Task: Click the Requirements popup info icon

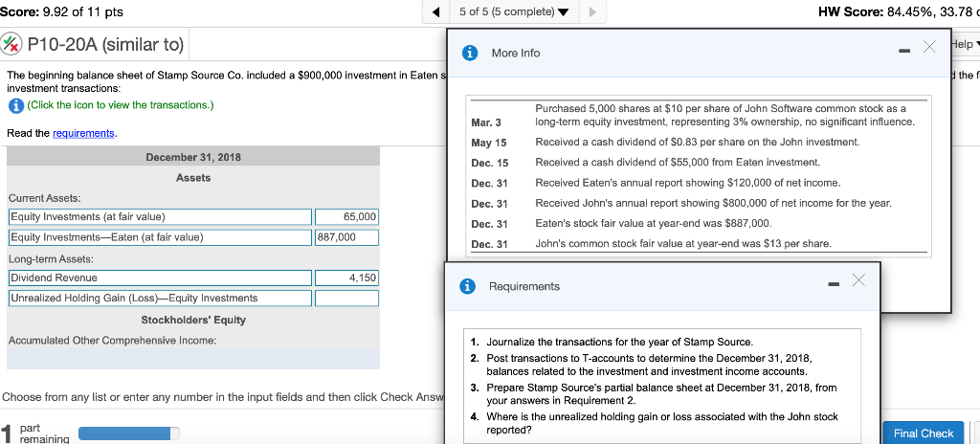Action: [x=467, y=286]
